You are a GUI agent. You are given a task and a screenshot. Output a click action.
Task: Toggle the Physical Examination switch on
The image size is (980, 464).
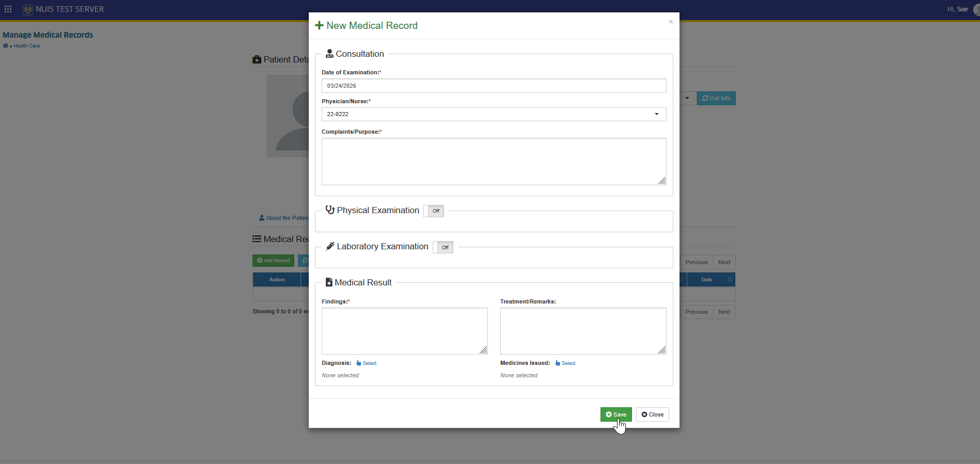pos(434,211)
